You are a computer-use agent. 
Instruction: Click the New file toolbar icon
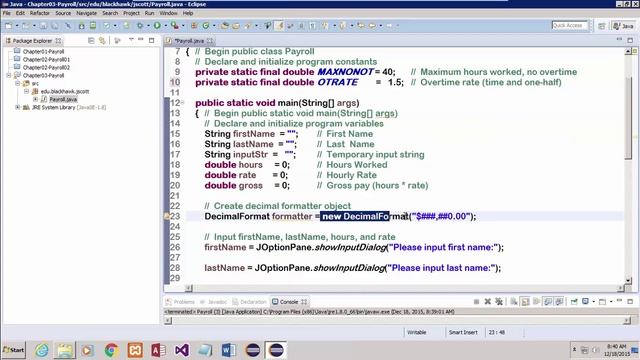(9, 26)
